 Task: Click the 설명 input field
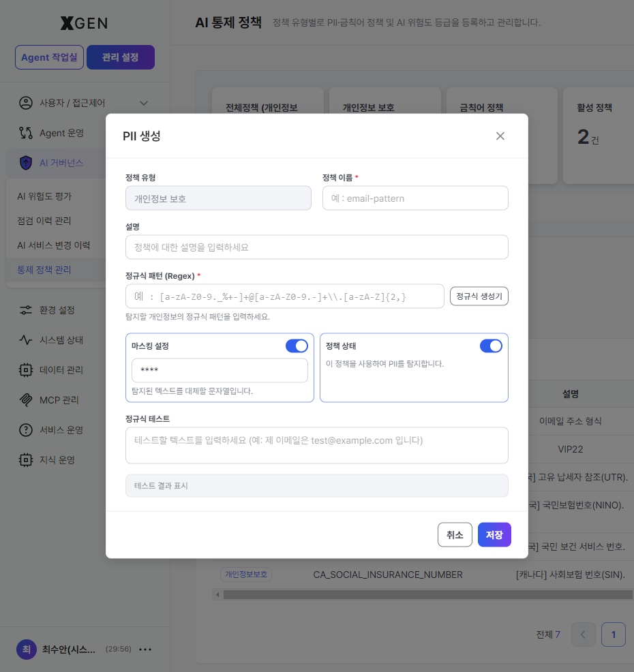(x=317, y=247)
